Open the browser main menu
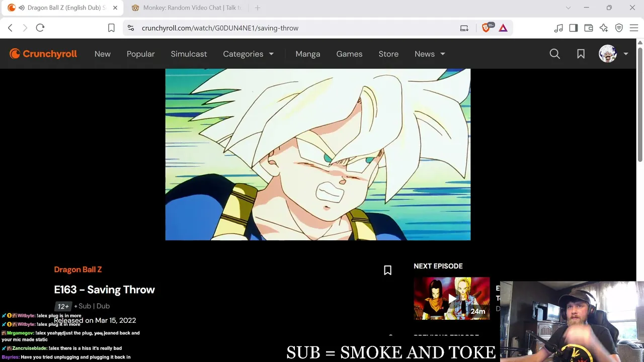This screenshot has height=362, width=644. click(634, 28)
